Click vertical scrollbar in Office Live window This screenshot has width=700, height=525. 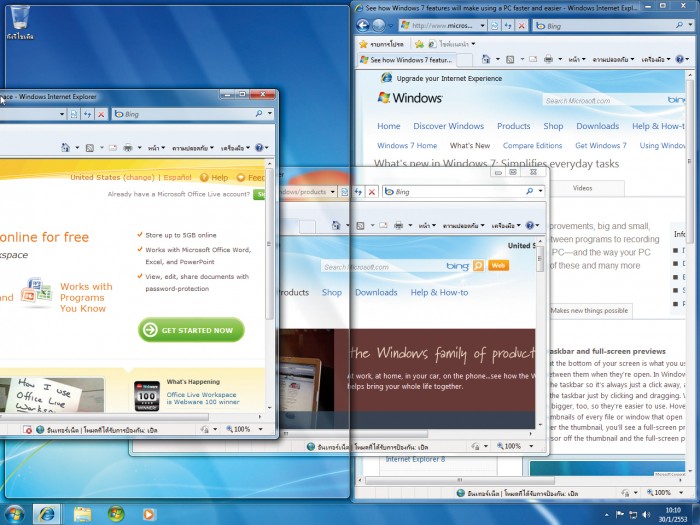pos(269,244)
